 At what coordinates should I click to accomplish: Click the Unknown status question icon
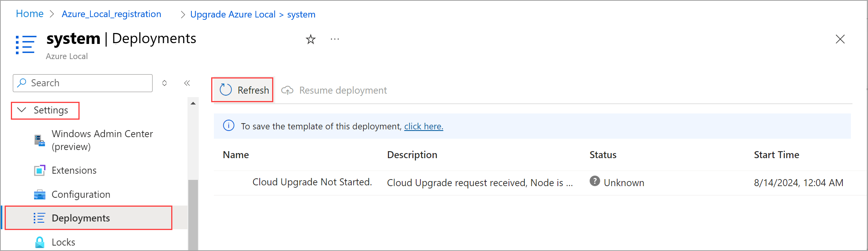tap(594, 181)
